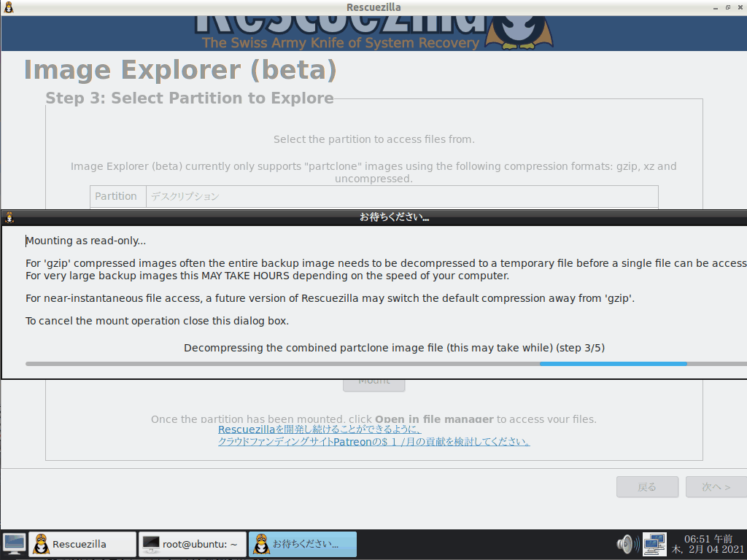Click the clock showing 06:51 in the tray
The image size is (747, 560).
coord(708,544)
